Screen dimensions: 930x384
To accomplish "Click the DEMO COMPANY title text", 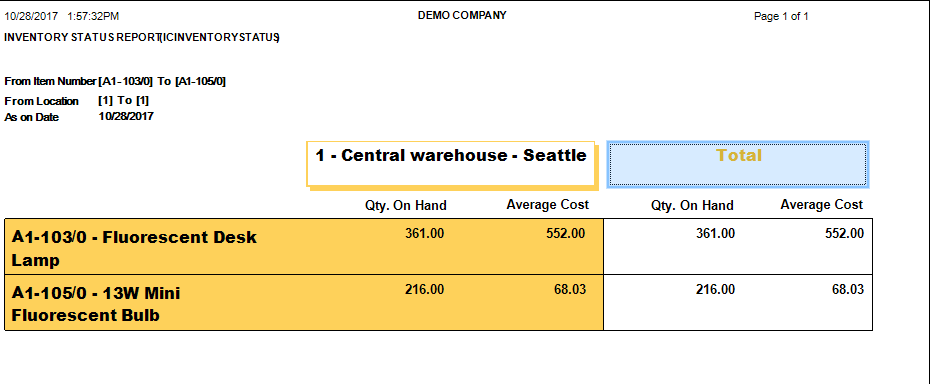I will [462, 15].
